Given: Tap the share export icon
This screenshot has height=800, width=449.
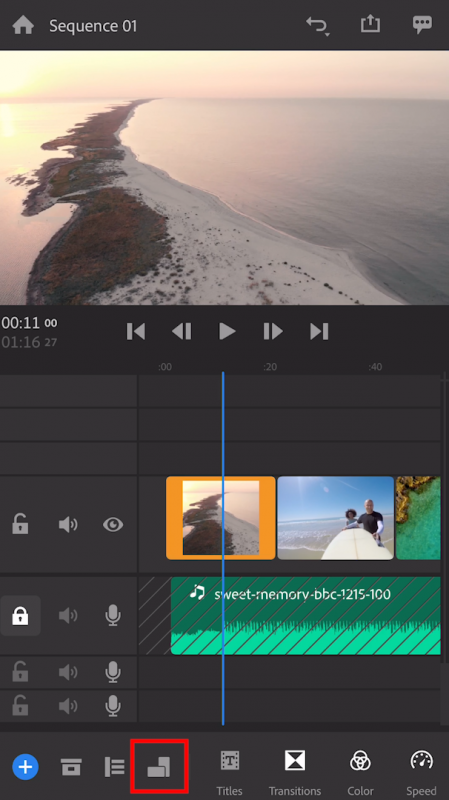Looking at the screenshot, I should click(370, 24).
